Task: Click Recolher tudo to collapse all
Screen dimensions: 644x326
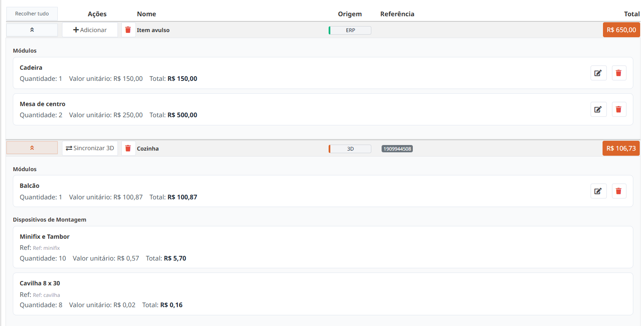Action: pos(32,14)
